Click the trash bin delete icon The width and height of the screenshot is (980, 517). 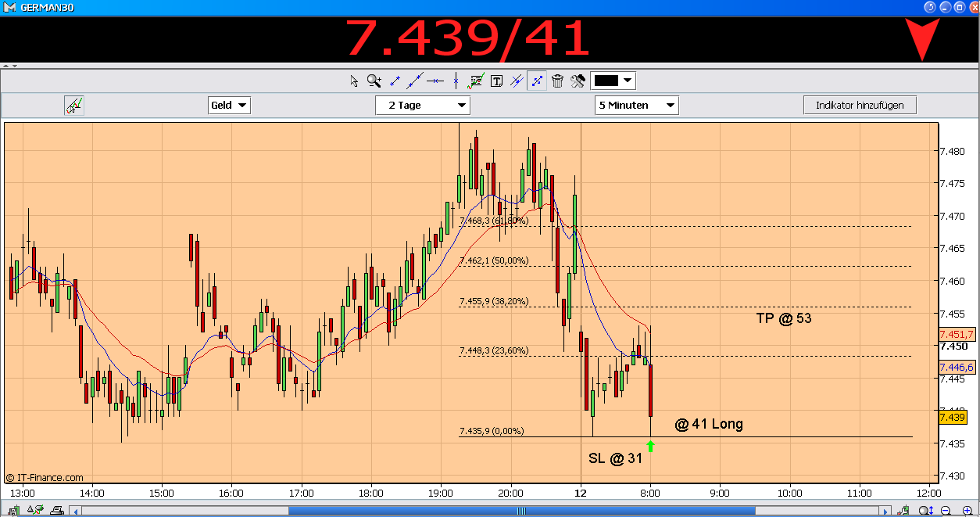(557, 80)
